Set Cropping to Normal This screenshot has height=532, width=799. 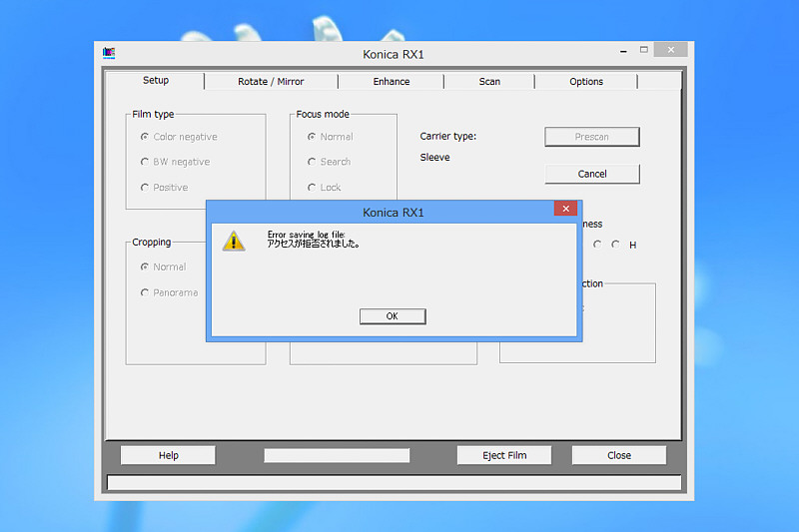point(145,266)
